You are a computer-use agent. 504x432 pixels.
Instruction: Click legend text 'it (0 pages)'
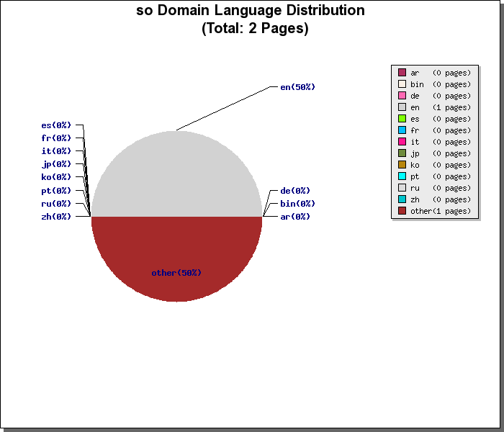[441, 142]
